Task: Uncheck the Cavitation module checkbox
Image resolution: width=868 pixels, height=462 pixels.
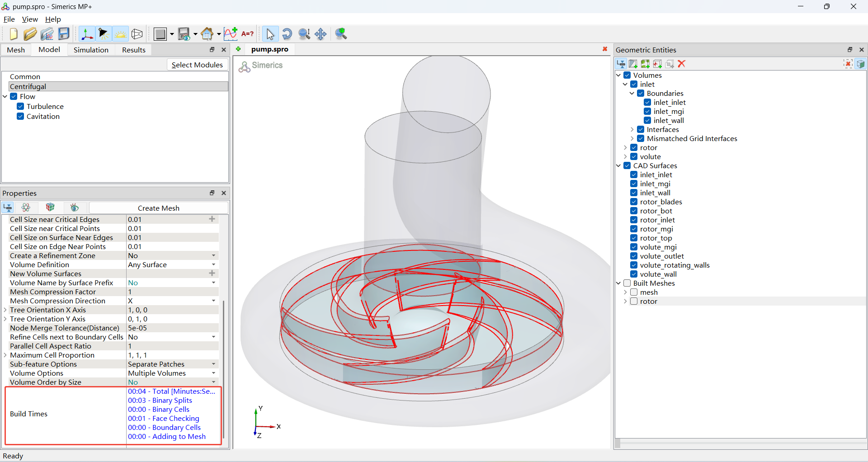Action: click(x=20, y=116)
